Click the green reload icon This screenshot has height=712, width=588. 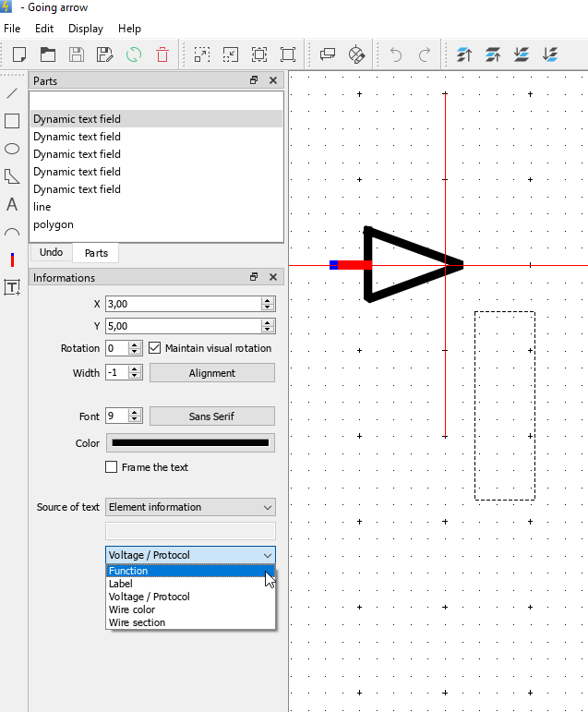coord(134,54)
